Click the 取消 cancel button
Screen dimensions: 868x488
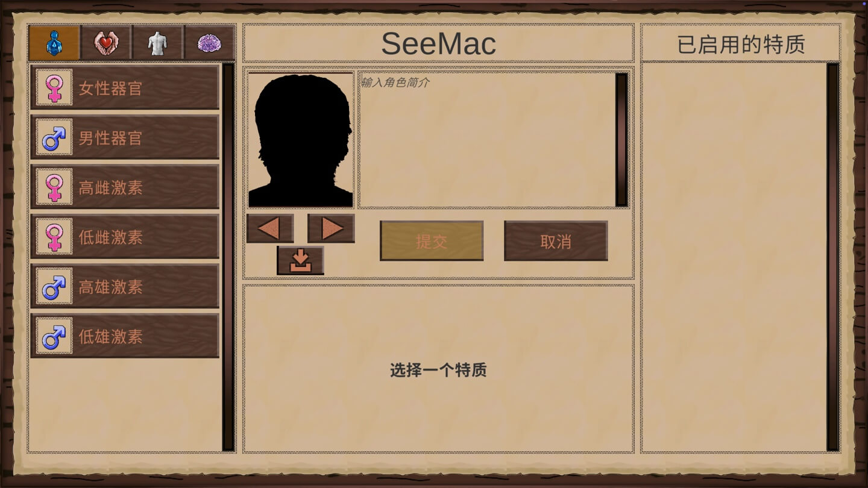[x=556, y=241]
